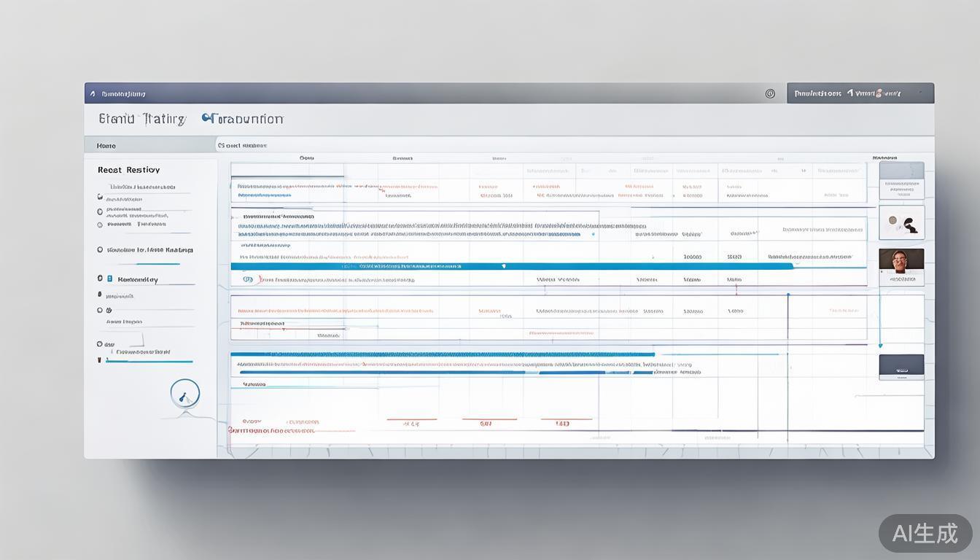Viewport: 980px width, 560px height.
Task: Click the circular @ icon in the title bar
Action: click(770, 93)
